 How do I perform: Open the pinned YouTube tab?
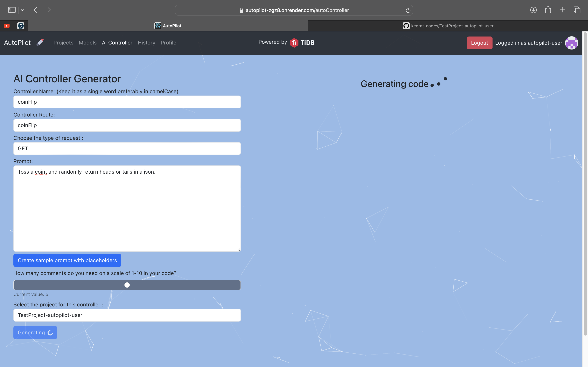click(7, 26)
